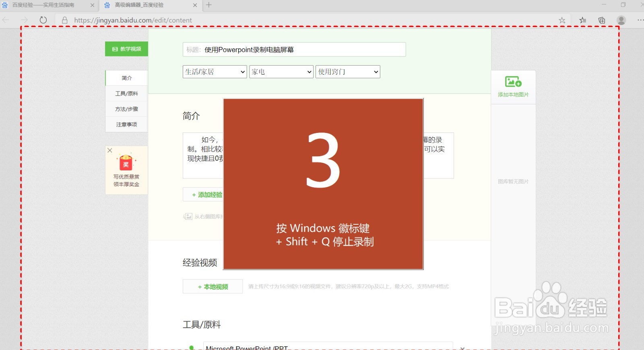Remove the Microsoft PowerPoint tool row
Screen dimensions: 644x350
[x=462, y=348]
